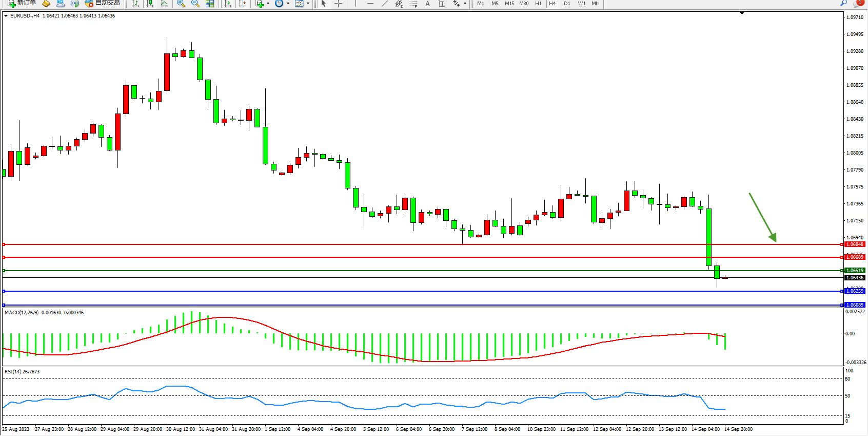Select the Crosshair tool
This screenshot has height=436, width=868.
coord(339,4)
